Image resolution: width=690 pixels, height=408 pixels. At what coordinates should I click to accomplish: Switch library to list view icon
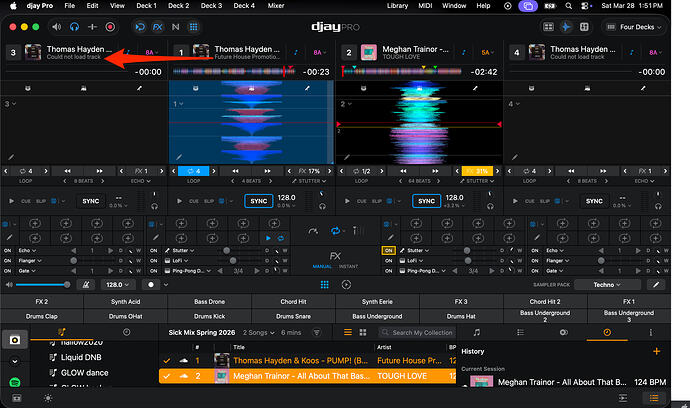click(348, 332)
